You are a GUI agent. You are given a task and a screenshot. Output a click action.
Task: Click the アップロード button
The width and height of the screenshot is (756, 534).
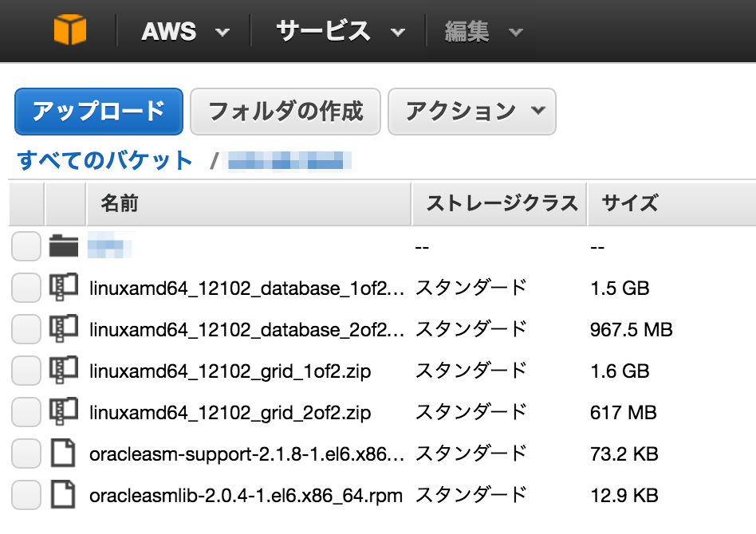98,112
